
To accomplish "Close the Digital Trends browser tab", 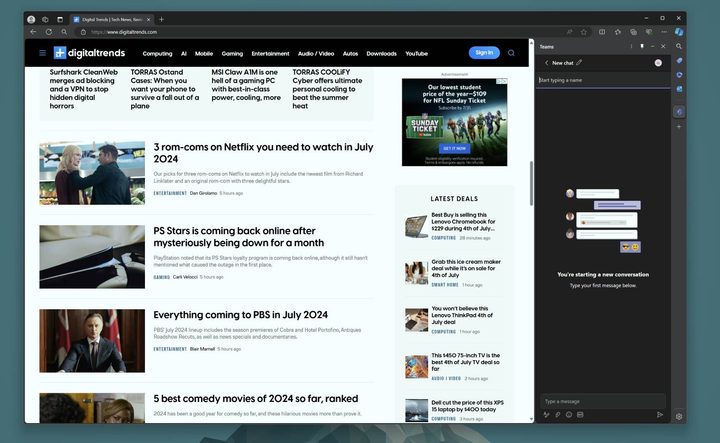I will [x=148, y=20].
